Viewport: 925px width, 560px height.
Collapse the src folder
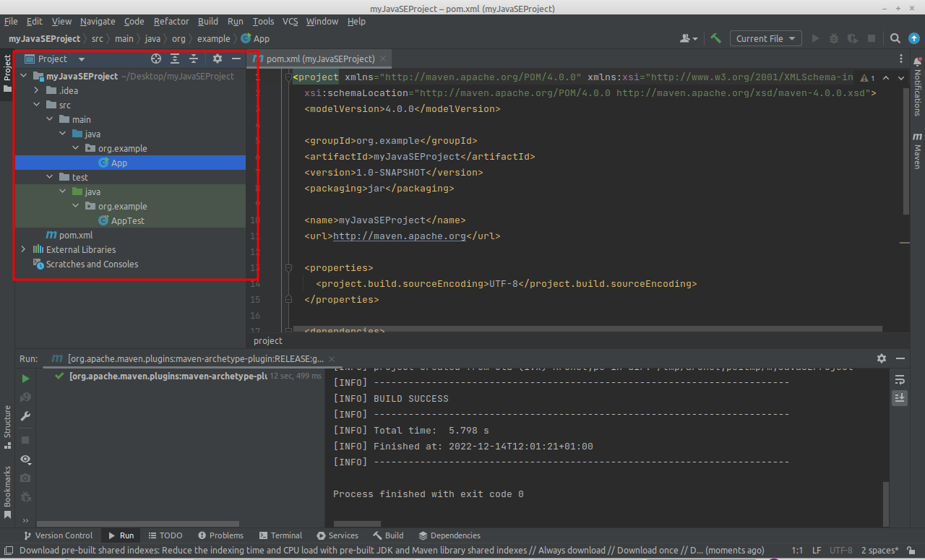(36, 105)
